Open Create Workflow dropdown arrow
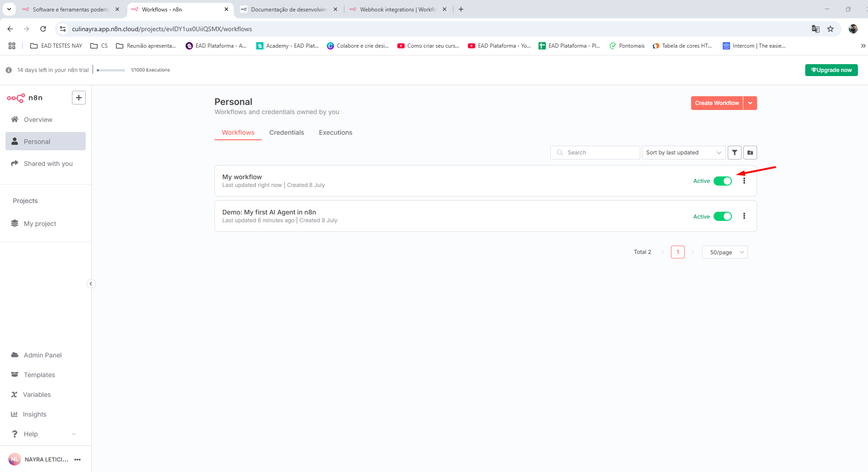Image resolution: width=868 pixels, height=472 pixels. (750, 103)
